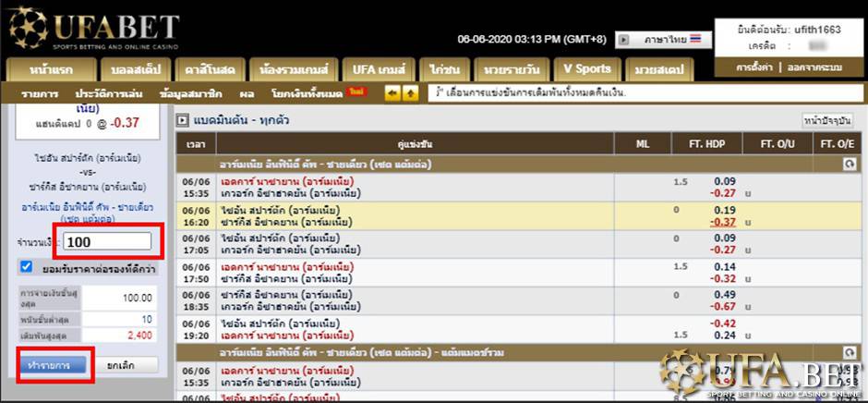Click odds -0.37 in the 16:20 row
Viewport: 868px width, 403px height.
[723, 222]
